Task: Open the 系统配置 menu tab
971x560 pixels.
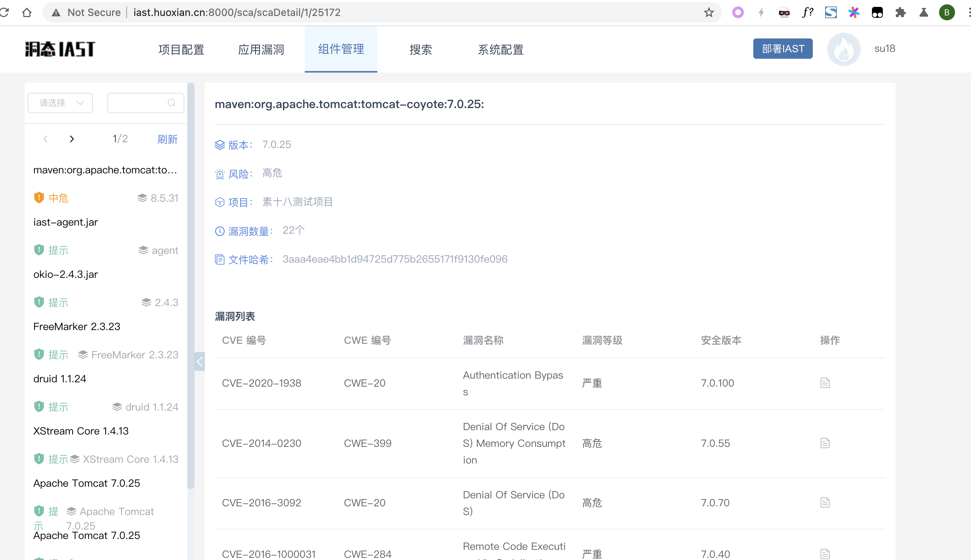Action: coord(500,50)
